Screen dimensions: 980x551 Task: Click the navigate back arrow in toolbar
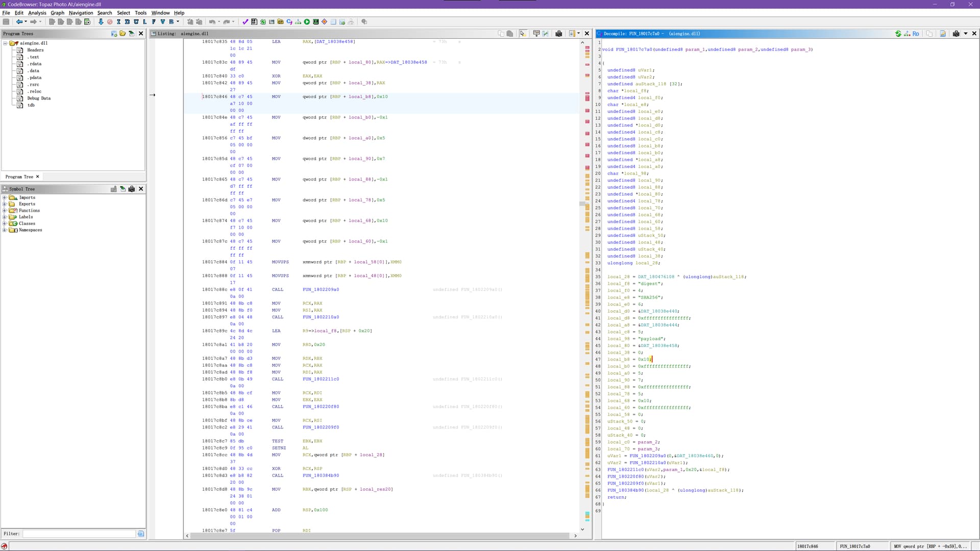click(19, 22)
